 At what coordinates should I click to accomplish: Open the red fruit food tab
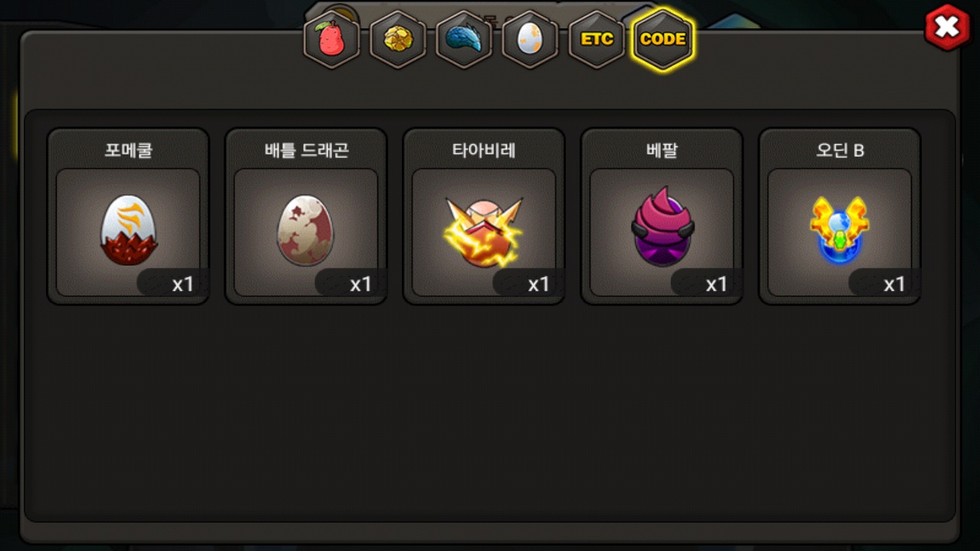click(332, 40)
